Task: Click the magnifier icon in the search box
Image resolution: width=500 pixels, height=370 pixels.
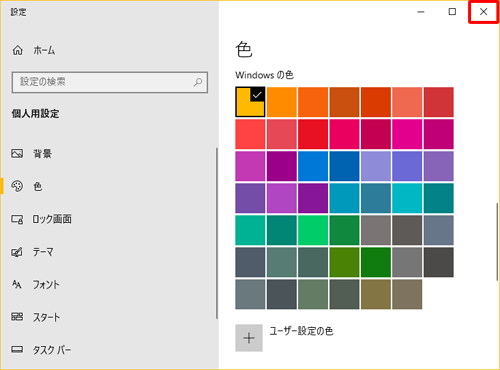Action: (x=198, y=82)
